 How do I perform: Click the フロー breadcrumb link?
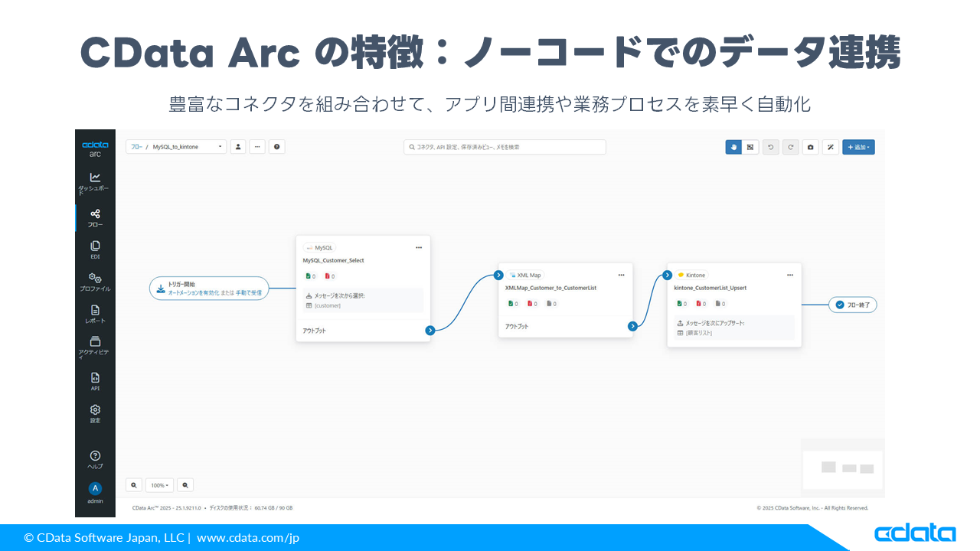click(x=135, y=146)
